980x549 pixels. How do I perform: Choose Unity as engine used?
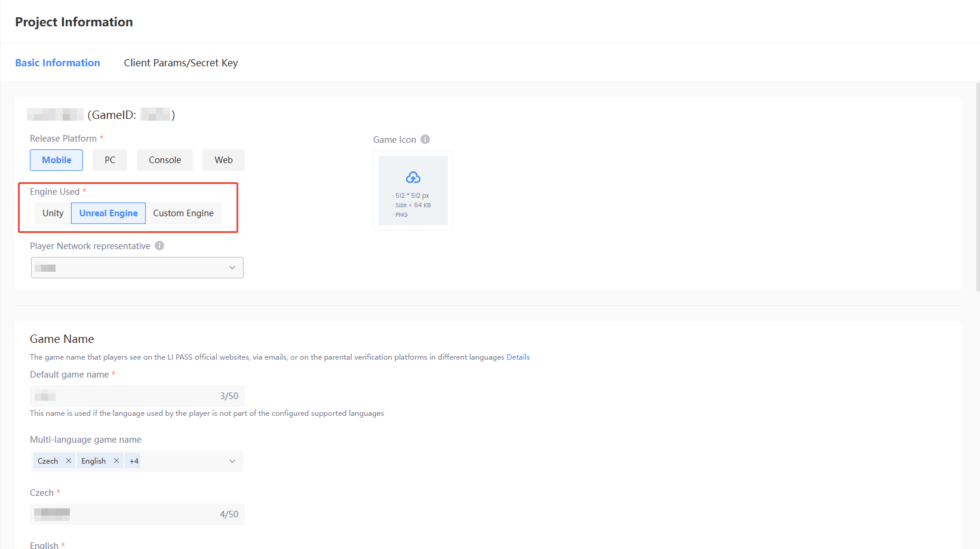53,213
